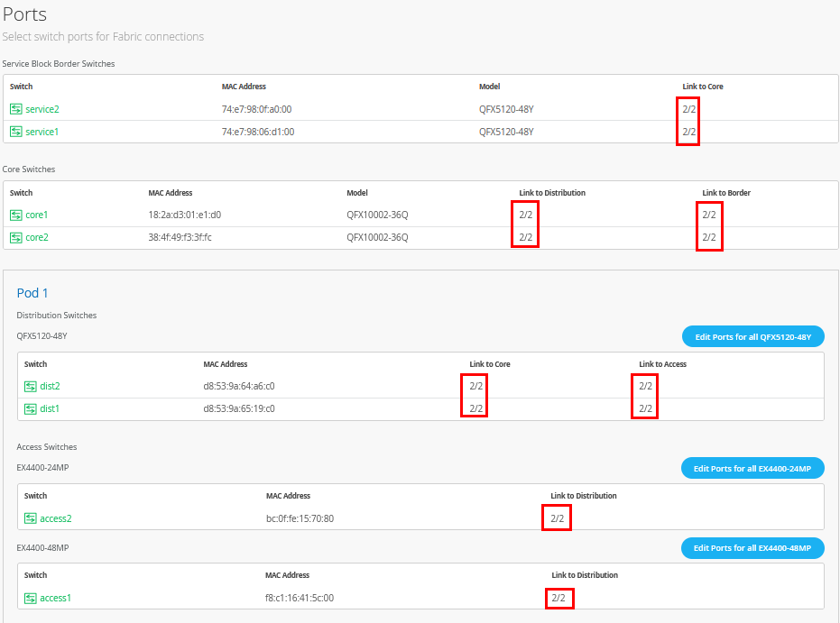Click the Access Switches section label

click(47, 447)
